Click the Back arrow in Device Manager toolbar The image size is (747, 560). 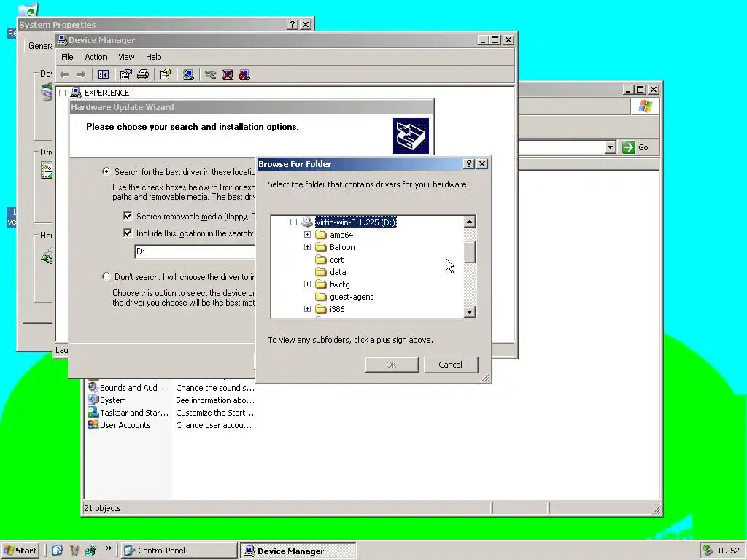pos(64,75)
